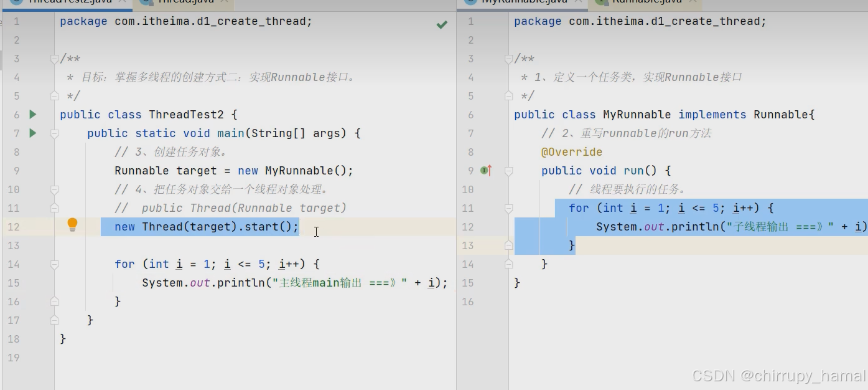The image size is (868, 390).
Task: Click the '// 线程要执行的任务。' comment
Action: [x=627, y=189]
